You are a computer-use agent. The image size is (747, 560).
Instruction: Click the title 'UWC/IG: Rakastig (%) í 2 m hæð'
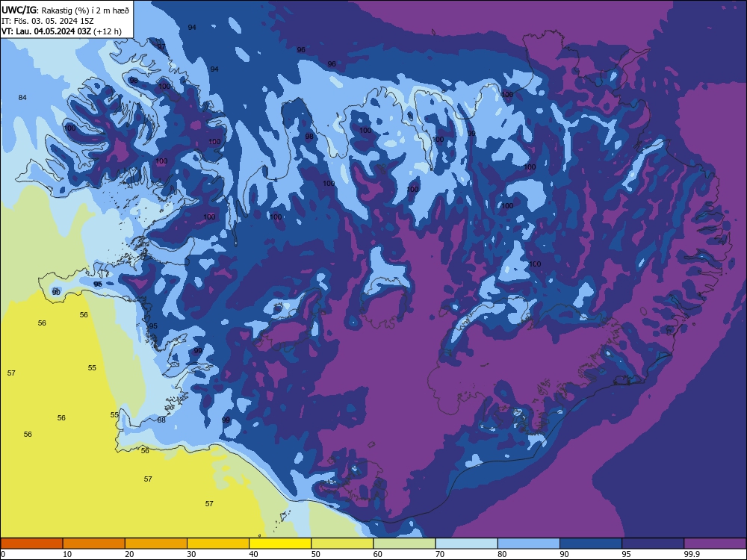click(x=65, y=10)
